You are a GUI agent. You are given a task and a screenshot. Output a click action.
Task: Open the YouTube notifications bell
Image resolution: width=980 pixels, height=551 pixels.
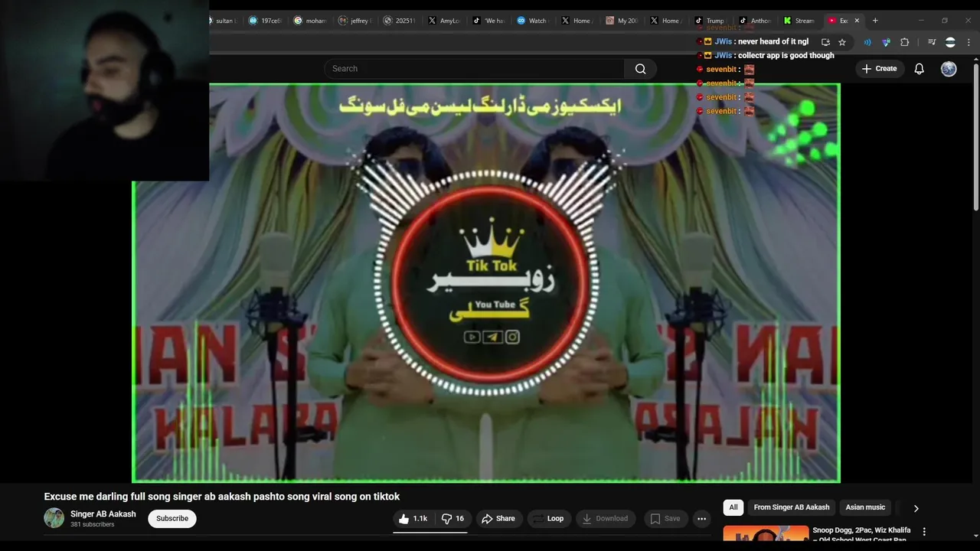click(x=920, y=69)
